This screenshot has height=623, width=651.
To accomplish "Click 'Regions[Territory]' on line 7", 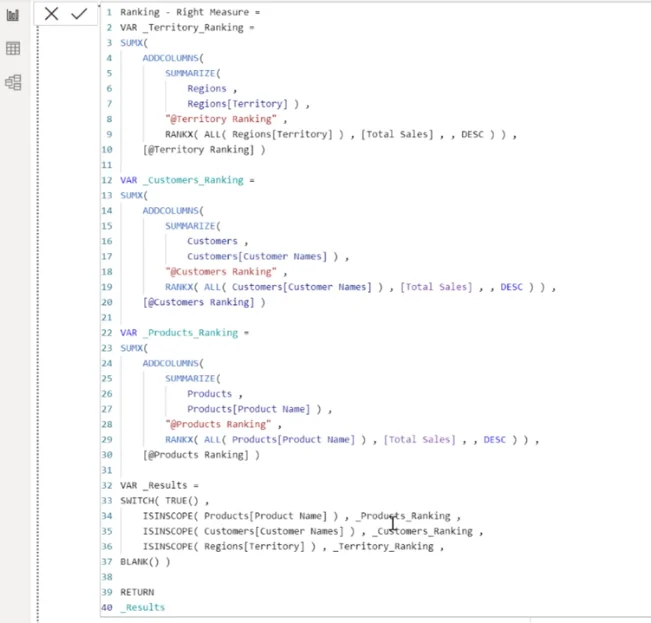I will (237, 104).
